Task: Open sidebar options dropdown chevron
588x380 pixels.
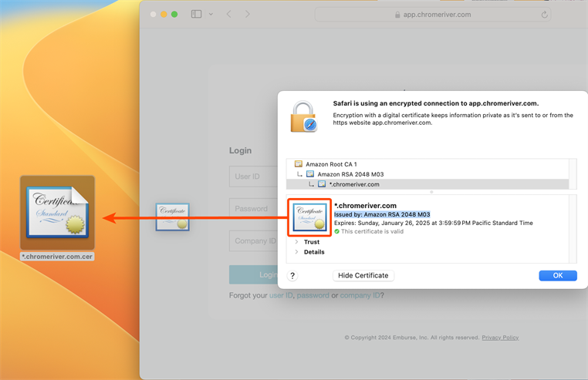Action: 211,14
